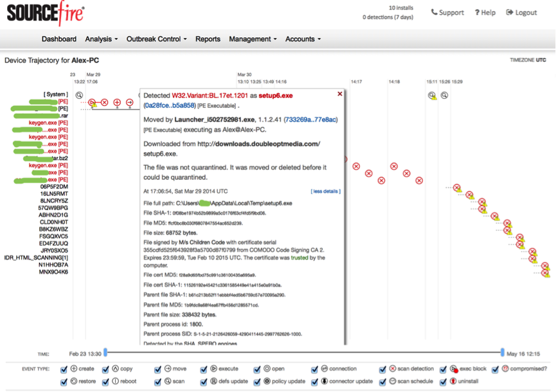The height and width of the screenshot is (392, 556).
Task: Click the compromised legend icon
Action: pyautogui.click(x=505, y=369)
